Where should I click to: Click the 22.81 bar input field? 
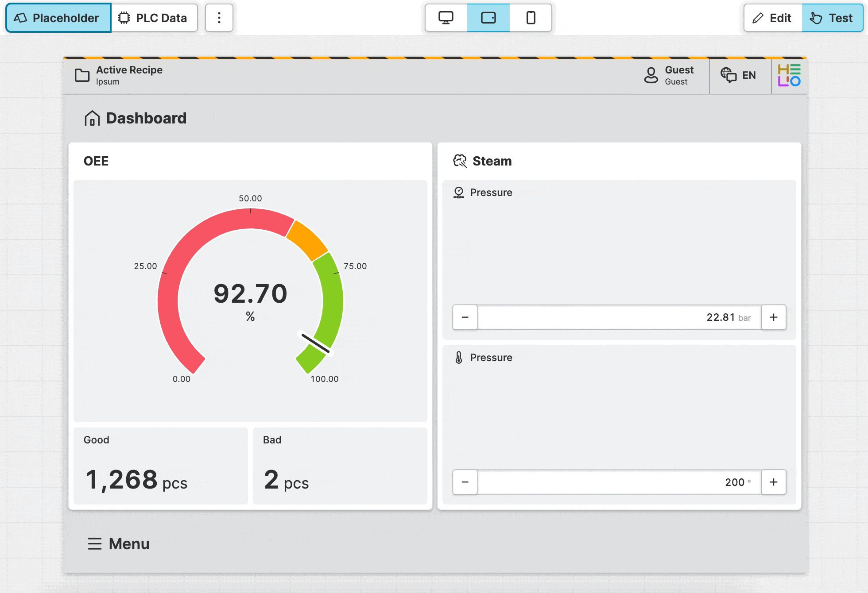(619, 317)
